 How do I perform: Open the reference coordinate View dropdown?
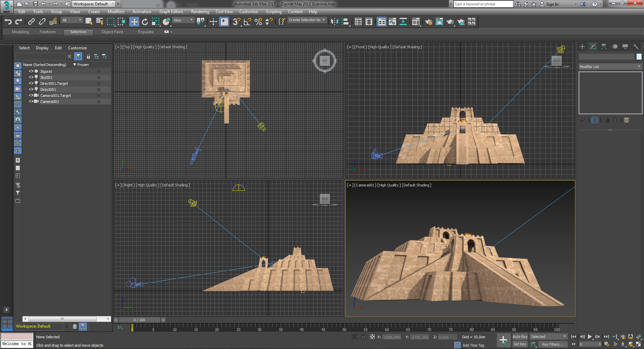[183, 20]
